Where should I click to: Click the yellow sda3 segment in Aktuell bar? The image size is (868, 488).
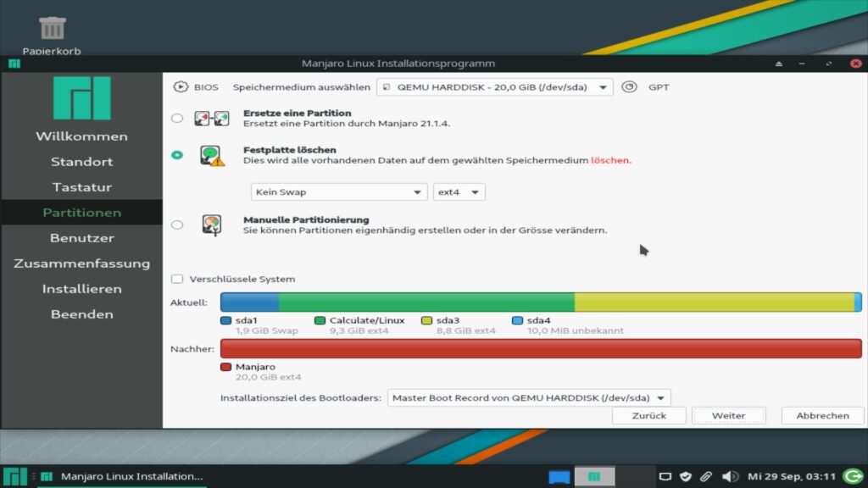pyautogui.click(x=714, y=302)
